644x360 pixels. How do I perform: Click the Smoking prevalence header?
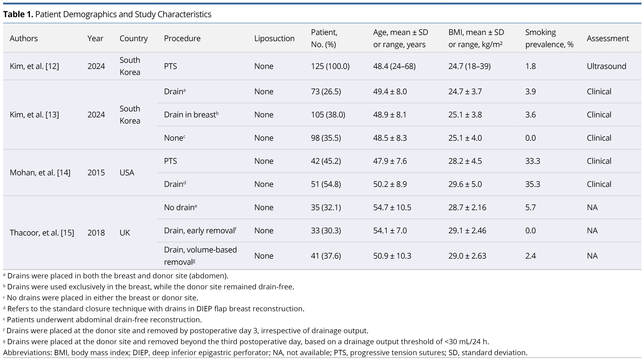coord(549,38)
